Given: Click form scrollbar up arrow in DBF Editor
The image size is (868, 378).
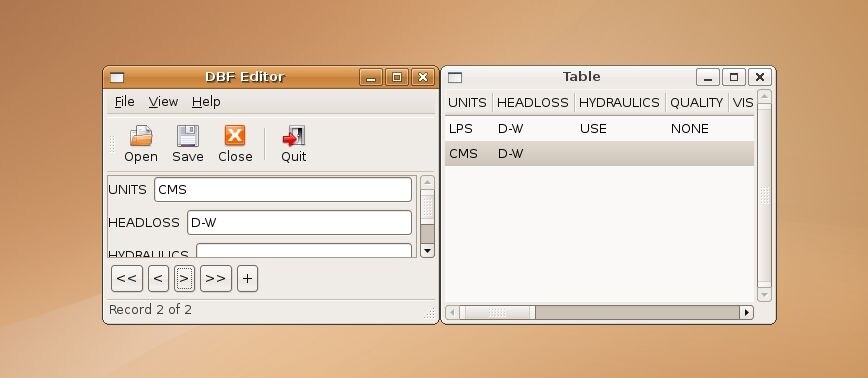Looking at the screenshot, I should point(427,182).
